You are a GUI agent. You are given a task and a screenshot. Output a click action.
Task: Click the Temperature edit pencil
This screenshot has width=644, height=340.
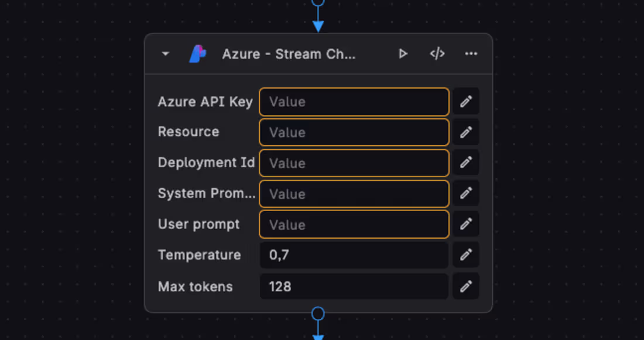tap(465, 255)
